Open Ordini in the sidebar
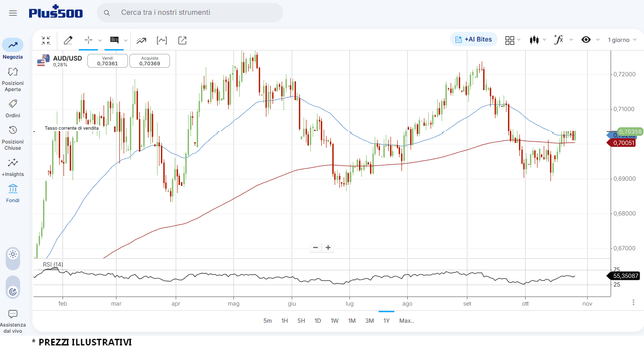644x348 pixels. [x=13, y=109]
